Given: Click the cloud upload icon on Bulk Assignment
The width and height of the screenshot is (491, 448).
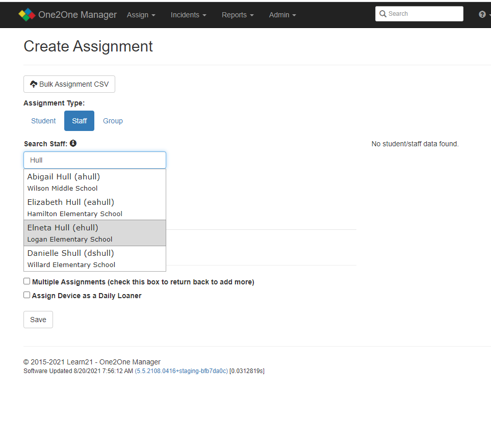Looking at the screenshot, I should coord(34,84).
